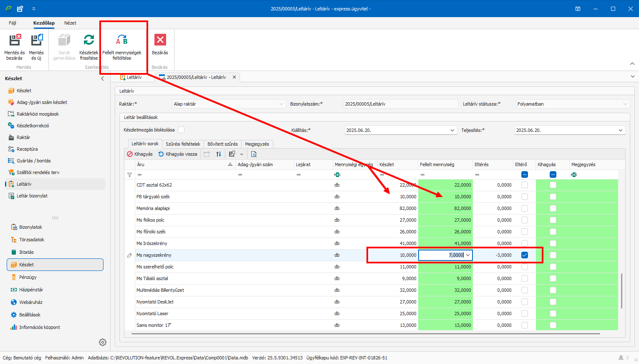Click the Kihagyás toolbar button
The width and height of the screenshot is (639, 364).
coord(140,154)
